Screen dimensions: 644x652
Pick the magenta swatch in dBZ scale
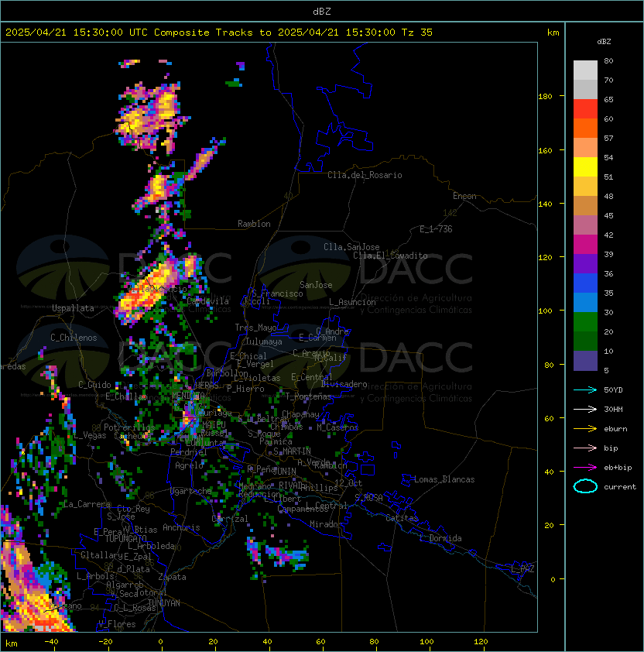coord(585,245)
